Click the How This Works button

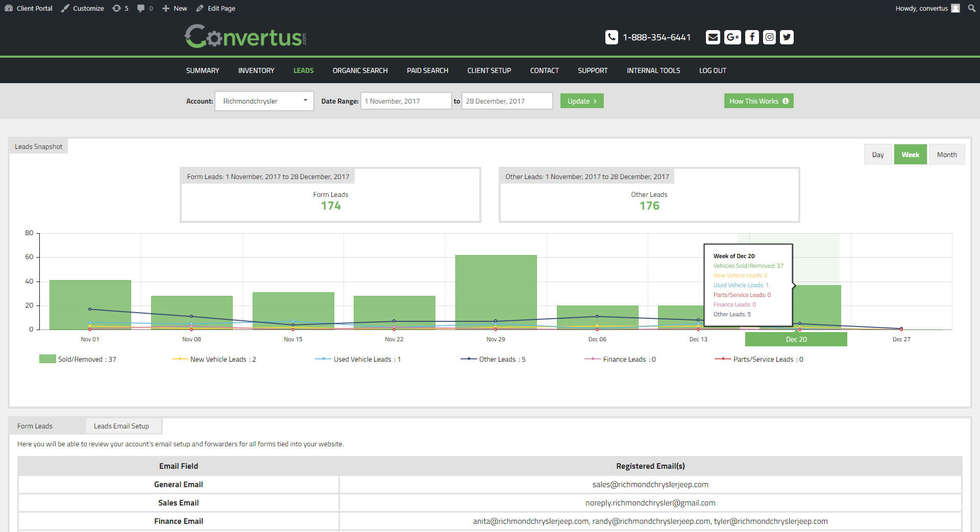[x=758, y=101]
